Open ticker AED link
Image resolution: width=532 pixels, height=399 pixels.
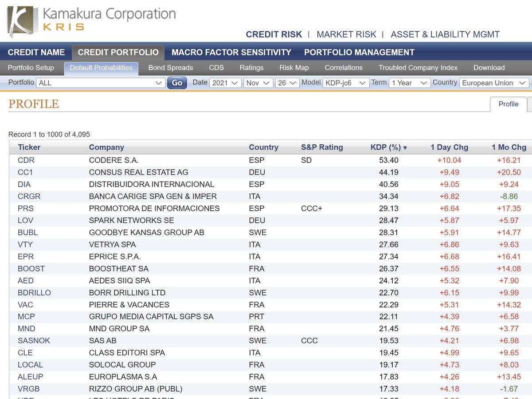(x=25, y=280)
